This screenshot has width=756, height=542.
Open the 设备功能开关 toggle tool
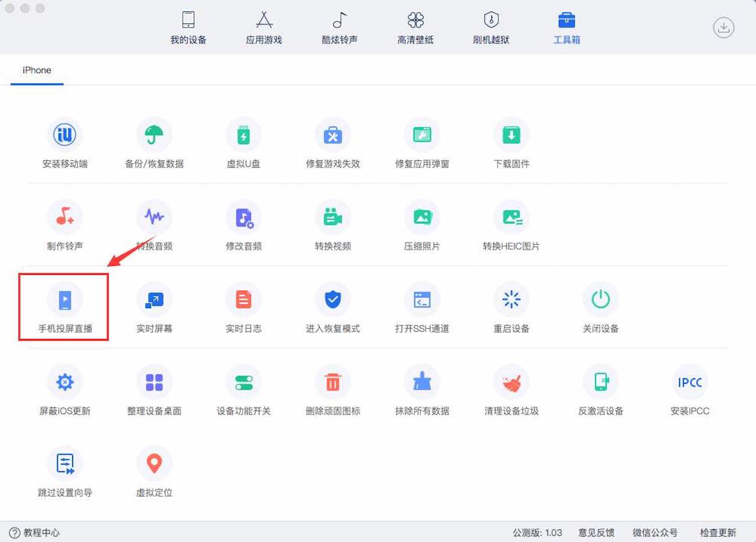[243, 382]
